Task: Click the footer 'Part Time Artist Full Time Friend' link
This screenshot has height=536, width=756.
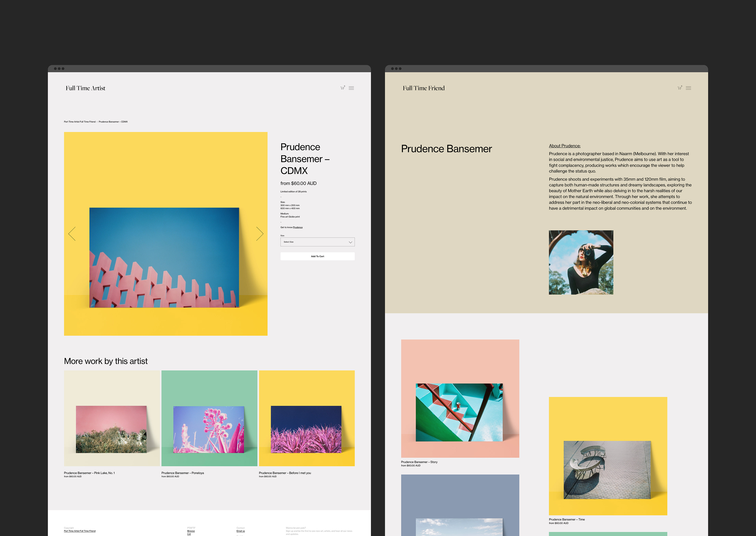Action: (x=80, y=531)
